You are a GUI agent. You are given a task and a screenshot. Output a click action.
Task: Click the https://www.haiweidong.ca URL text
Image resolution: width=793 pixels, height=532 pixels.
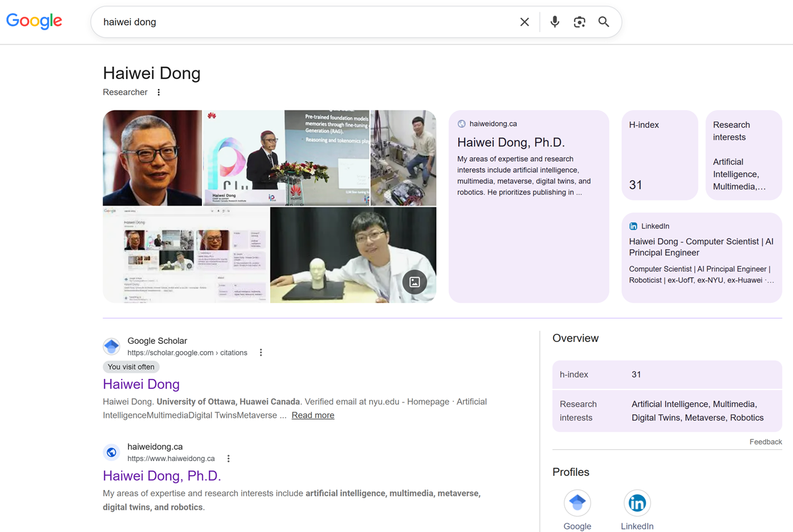tap(171, 459)
